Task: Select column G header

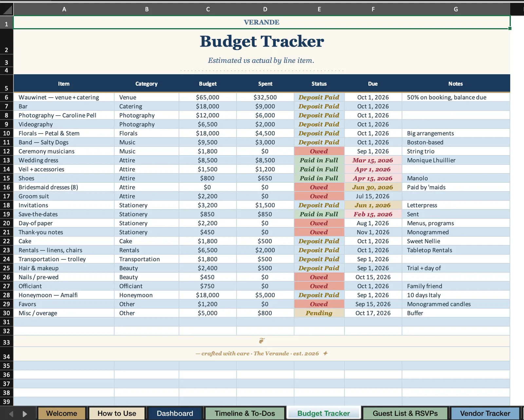Action: [x=456, y=9]
